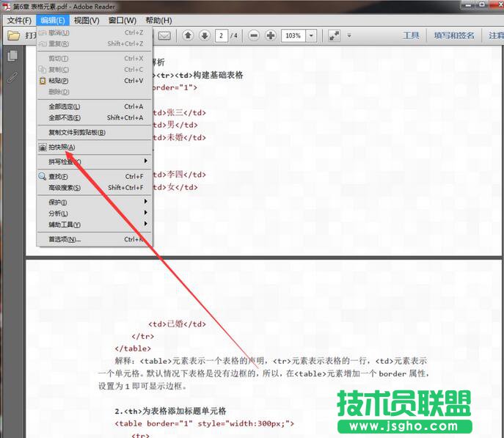The width and height of the screenshot is (504, 438).
Task: Expand the 辅助工具 submenu
Action: [94, 225]
